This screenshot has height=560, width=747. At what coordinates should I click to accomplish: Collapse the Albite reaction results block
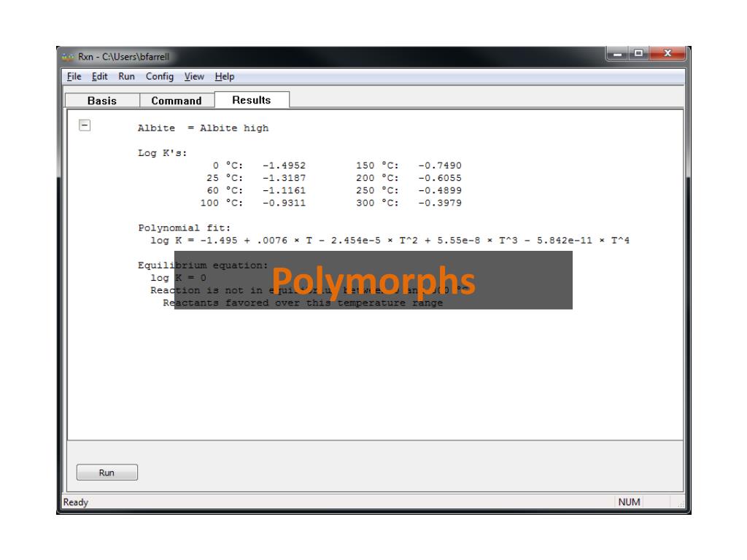85,125
